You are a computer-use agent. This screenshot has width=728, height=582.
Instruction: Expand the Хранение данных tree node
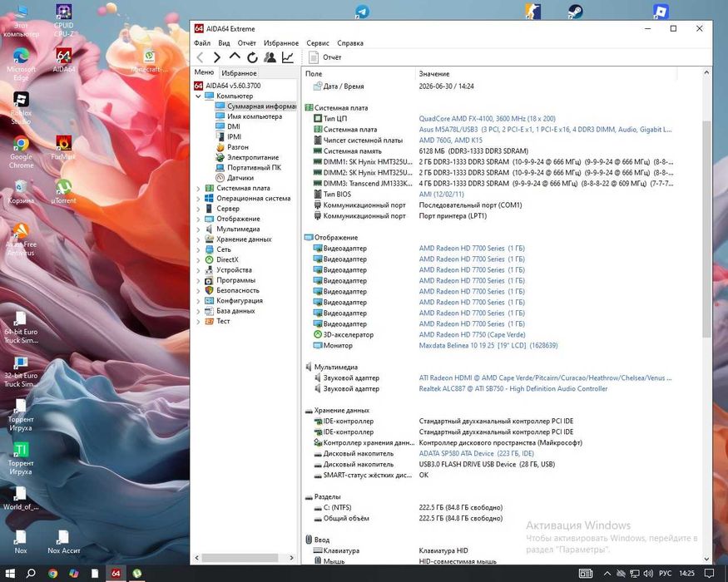tap(198, 239)
